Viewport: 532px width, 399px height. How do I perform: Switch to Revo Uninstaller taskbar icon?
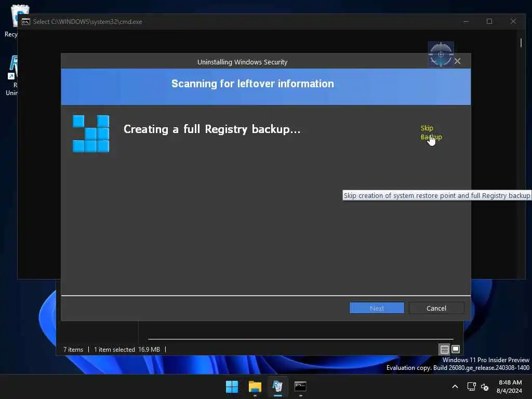click(277, 387)
